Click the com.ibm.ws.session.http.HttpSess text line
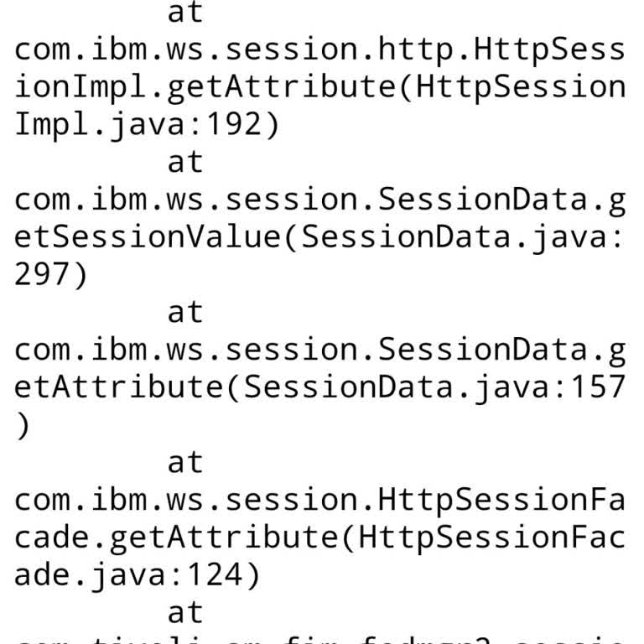This screenshot has width=644, height=644. (319, 50)
